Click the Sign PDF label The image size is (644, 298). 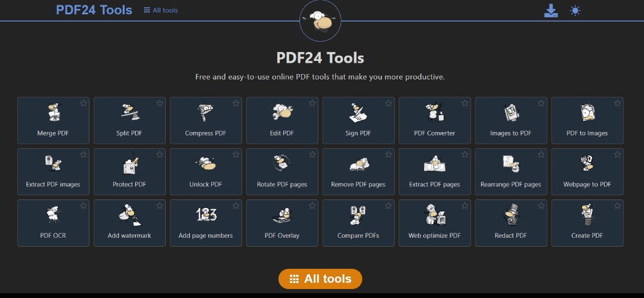coord(358,133)
